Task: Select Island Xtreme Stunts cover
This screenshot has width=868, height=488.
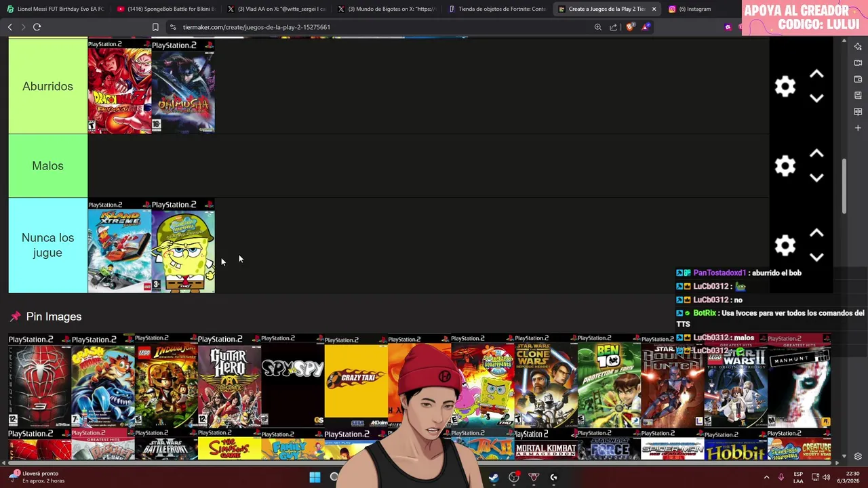Action: (x=119, y=245)
